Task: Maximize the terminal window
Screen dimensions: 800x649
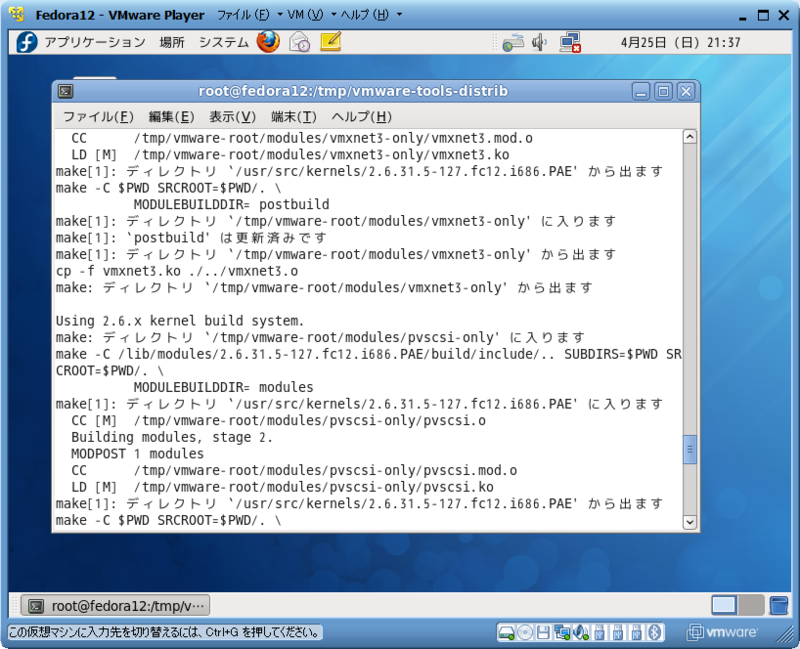Action: [663, 91]
